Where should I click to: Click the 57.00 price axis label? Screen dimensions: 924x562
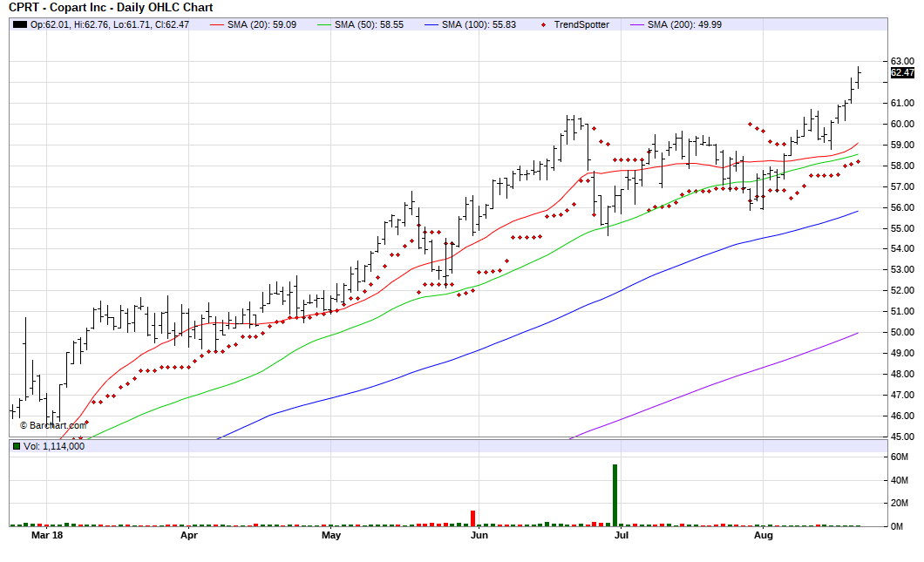902,186
